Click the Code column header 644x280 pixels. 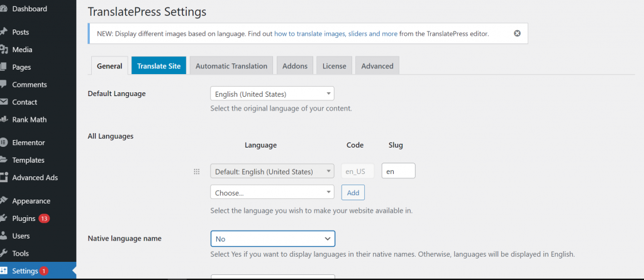click(x=355, y=145)
